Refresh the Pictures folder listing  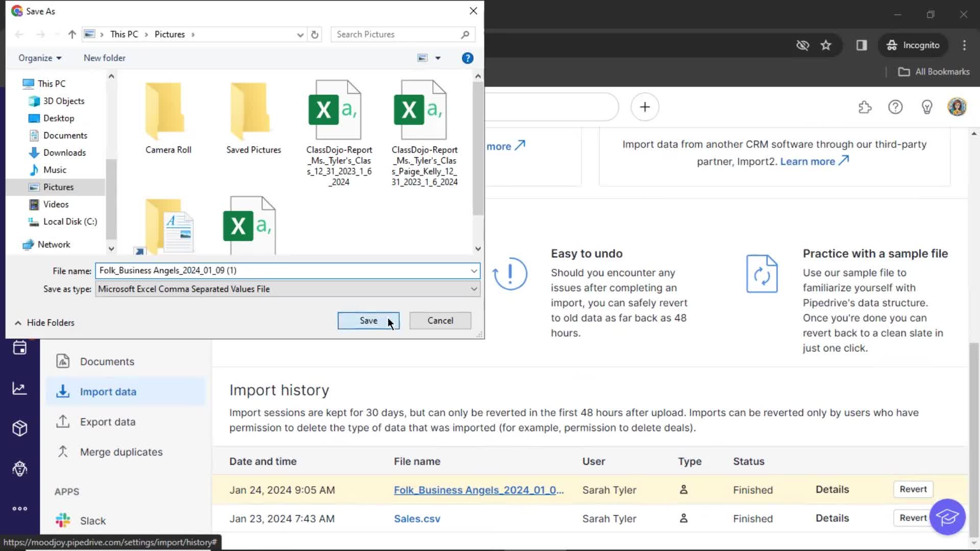(315, 34)
